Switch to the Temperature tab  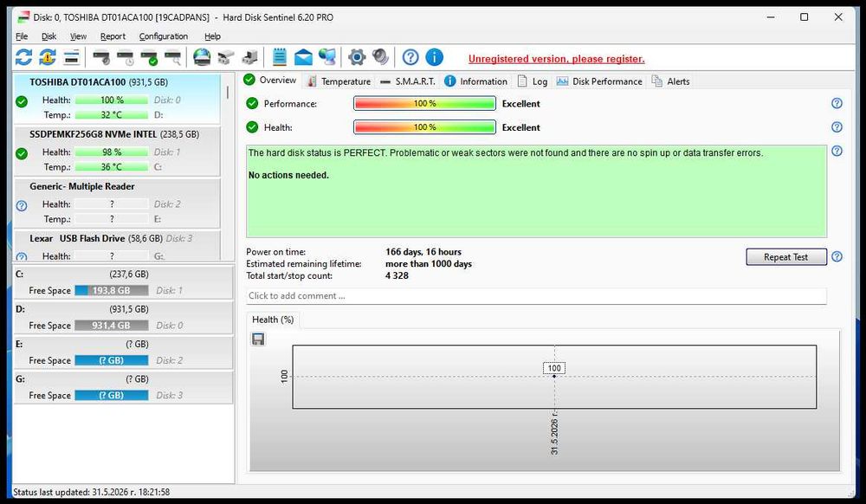[x=339, y=81]
